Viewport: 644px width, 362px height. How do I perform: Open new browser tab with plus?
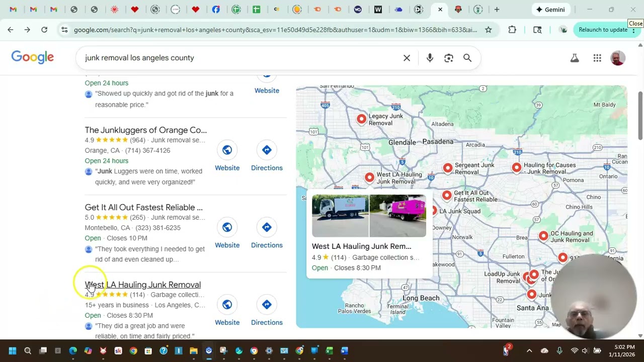(497, 10)
